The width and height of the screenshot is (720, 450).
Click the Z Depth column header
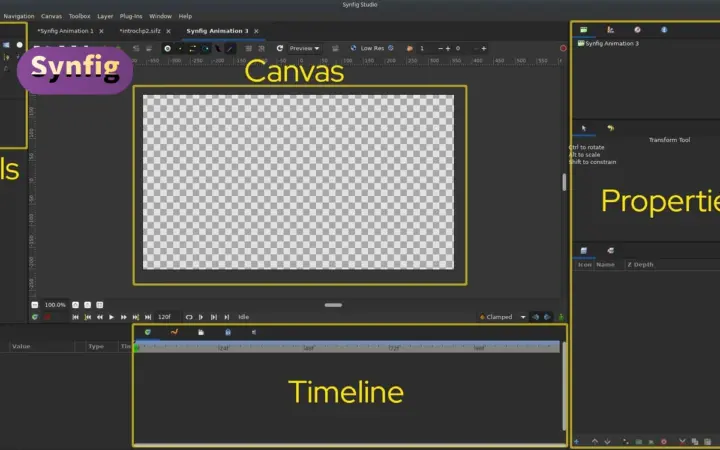coord(640,264)
